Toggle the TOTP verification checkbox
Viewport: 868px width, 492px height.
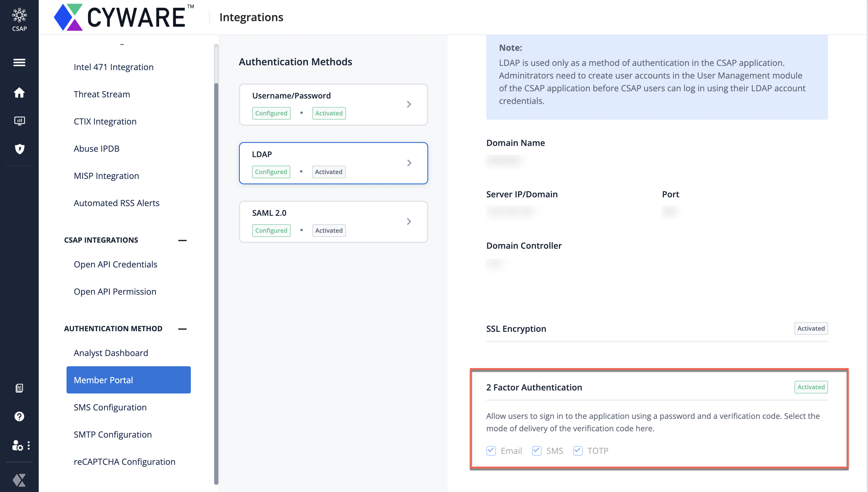(x=578, y=451)
